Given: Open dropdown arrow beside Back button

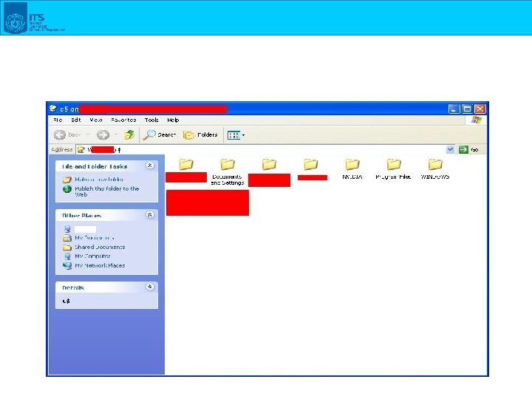Looking at the screenshot, I should (88, 134).
